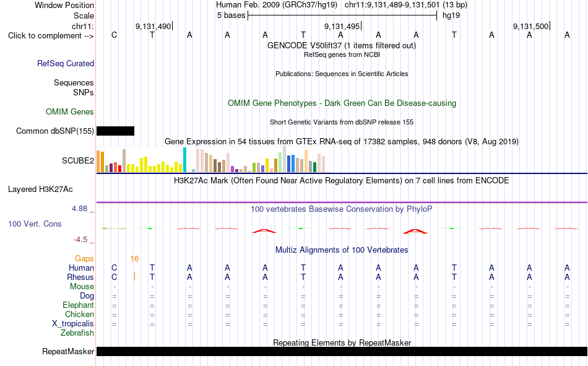Click the 9,131,490 ruler coordinate
This screenshot has height=366, width=588.
tap(153, 26)
